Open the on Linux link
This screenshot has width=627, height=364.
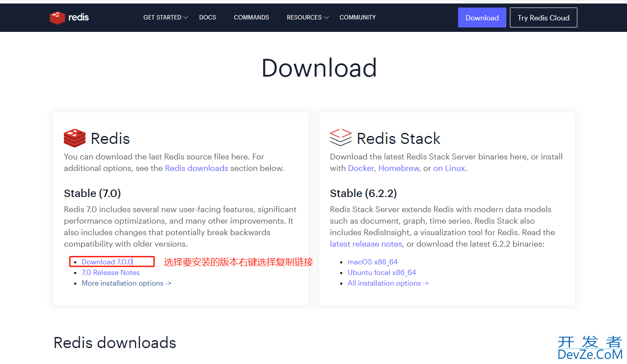click(x=449, y=168)
